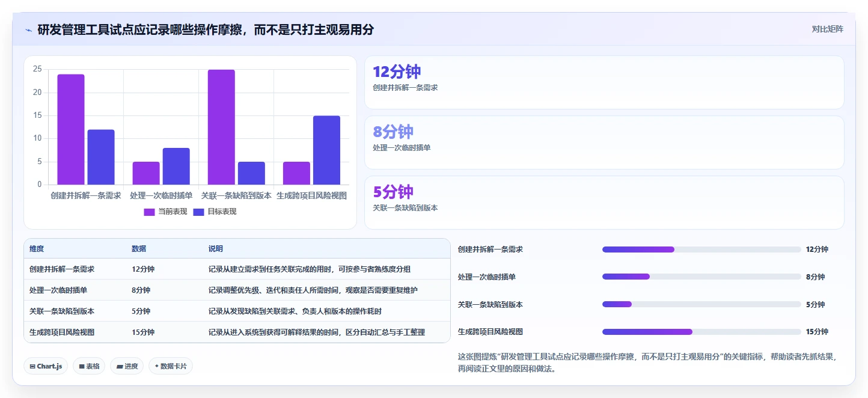This screenshot has width=868, height=398.
Task: Click the 进度 tag chip
Action: [x=127, y=366]
